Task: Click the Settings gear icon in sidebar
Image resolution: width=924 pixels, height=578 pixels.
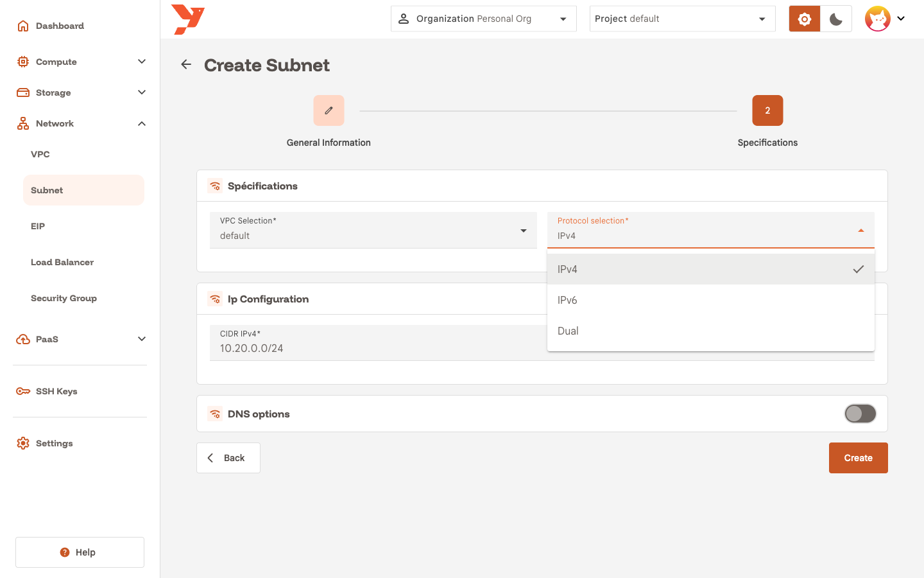Action: [23, 443]
